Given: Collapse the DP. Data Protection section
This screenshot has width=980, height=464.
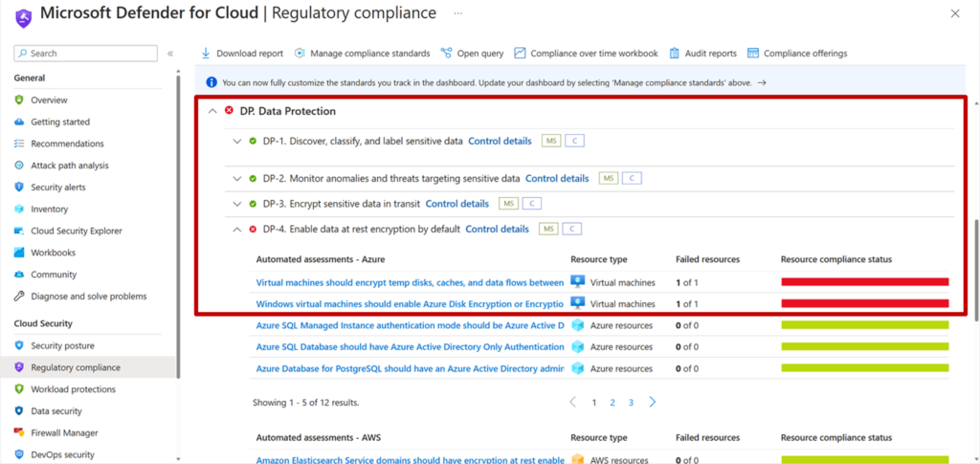Looking at the screenshot, I should coord(212,111).
